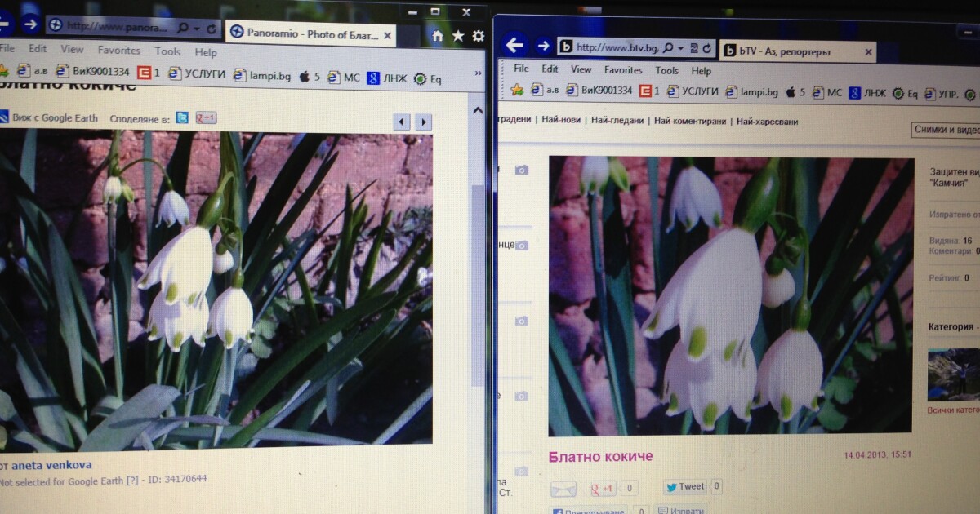Image resolution: width=980 pixels, height=514 pixels.
Task: Share the Panoramio photo on Twitter
Action: (182, 118)
